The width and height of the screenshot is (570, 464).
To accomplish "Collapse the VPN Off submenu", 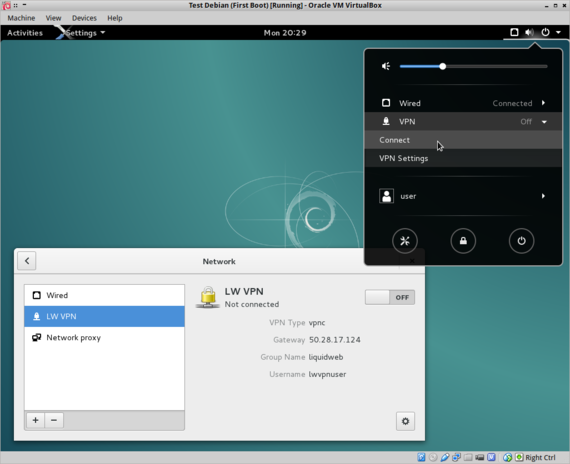I will point(544,122).
